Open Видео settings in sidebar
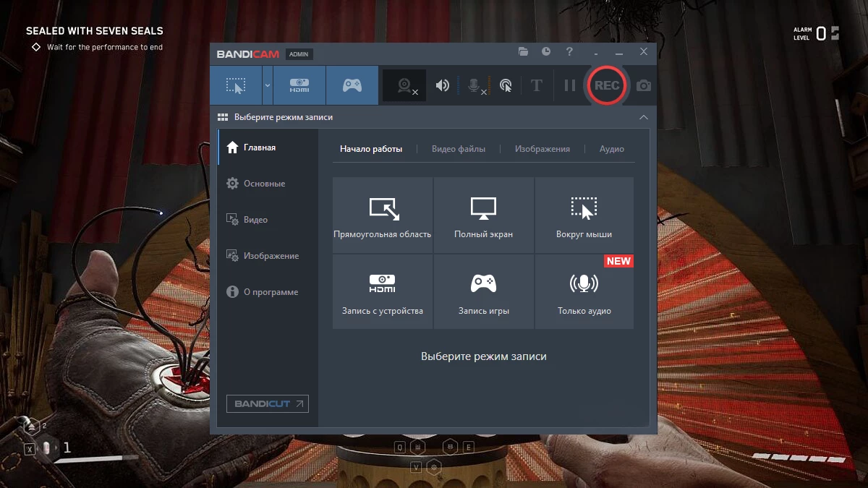The image size is (868, 488). pyautogui.click(x=268, y=220)
